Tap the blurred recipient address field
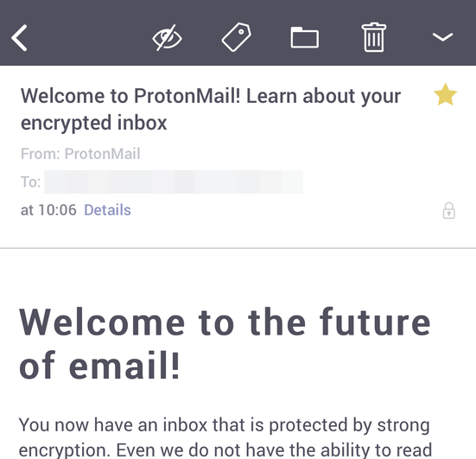 pos(174,182)
